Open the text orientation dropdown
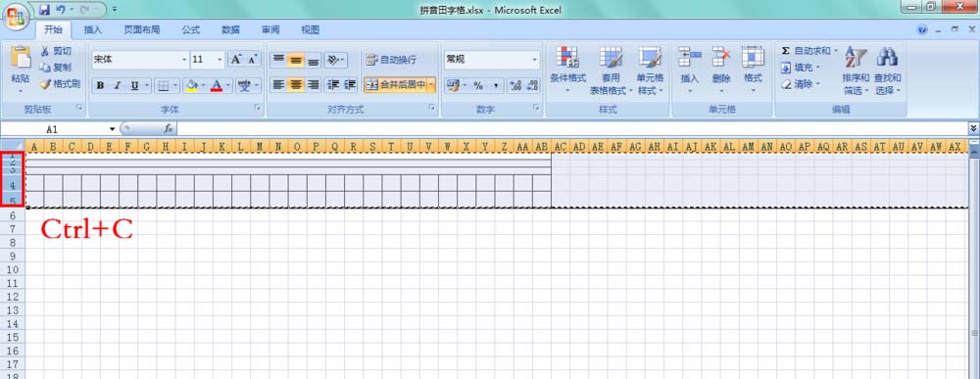 pos(336,60)
